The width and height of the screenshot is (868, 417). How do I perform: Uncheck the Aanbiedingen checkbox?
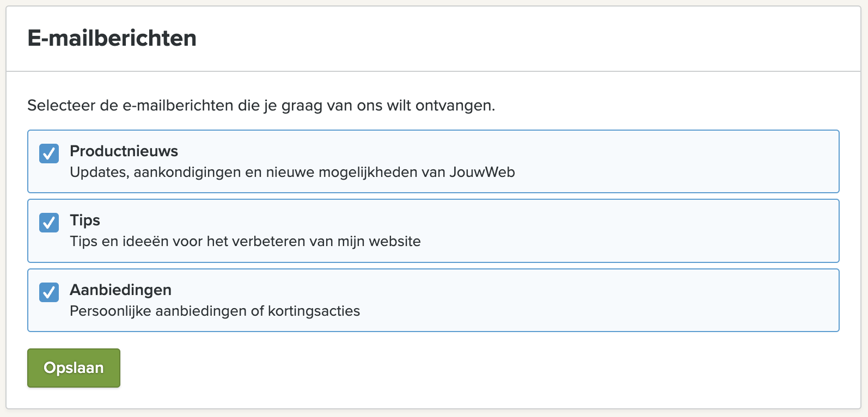click(49, 292)
